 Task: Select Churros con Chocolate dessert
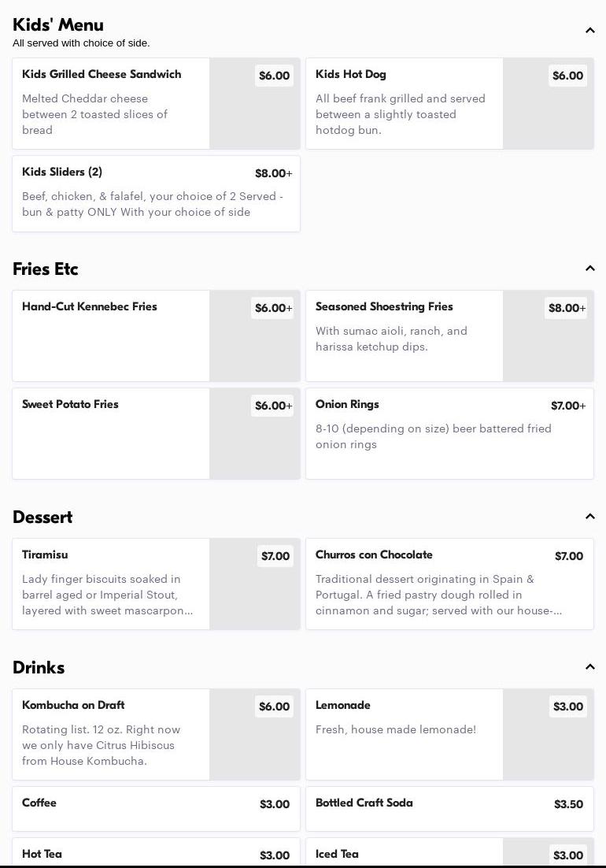(x=449, y=584)
